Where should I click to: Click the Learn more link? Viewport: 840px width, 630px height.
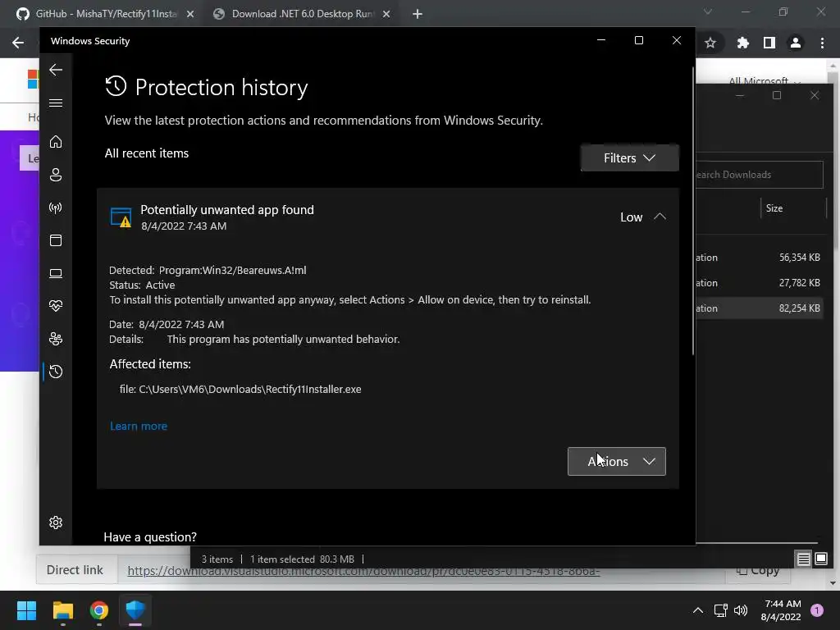(139, 426)
